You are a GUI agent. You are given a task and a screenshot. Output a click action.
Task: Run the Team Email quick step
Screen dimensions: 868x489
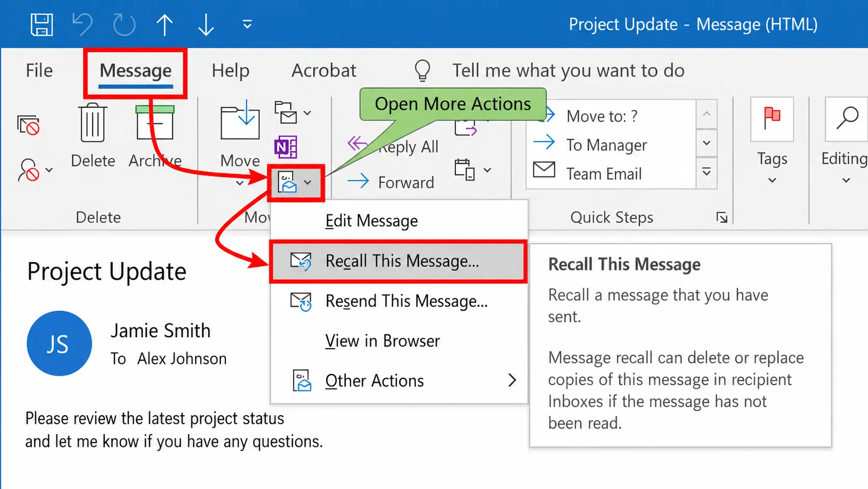(612, 173)
